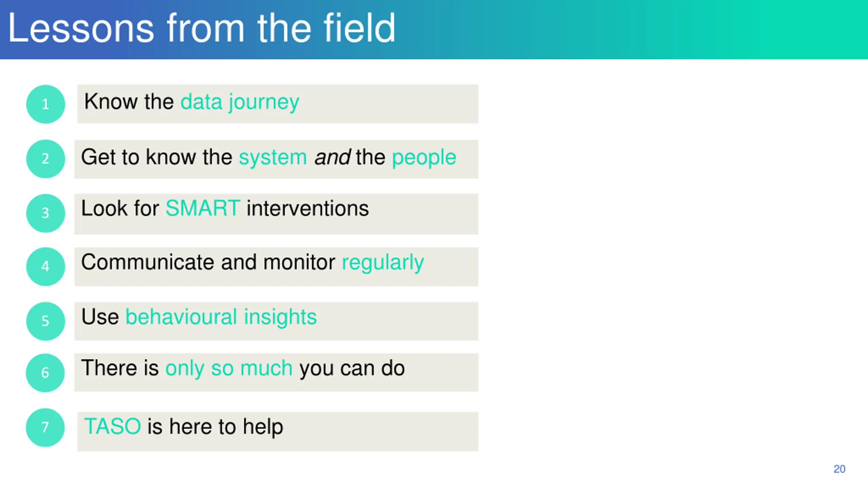Viewport: 868px width, 488px height.
Task: Select the 'Get to know the system' box
Action: (276, 159)
